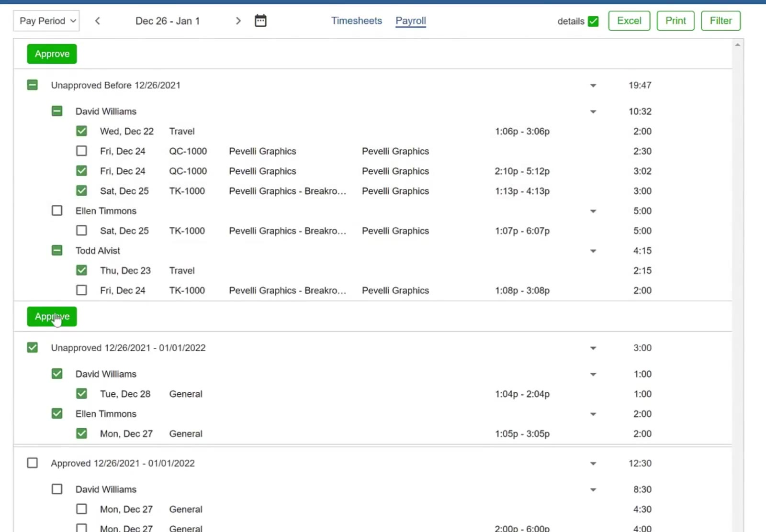Switch to the Payroll tab

pos(411,21)
